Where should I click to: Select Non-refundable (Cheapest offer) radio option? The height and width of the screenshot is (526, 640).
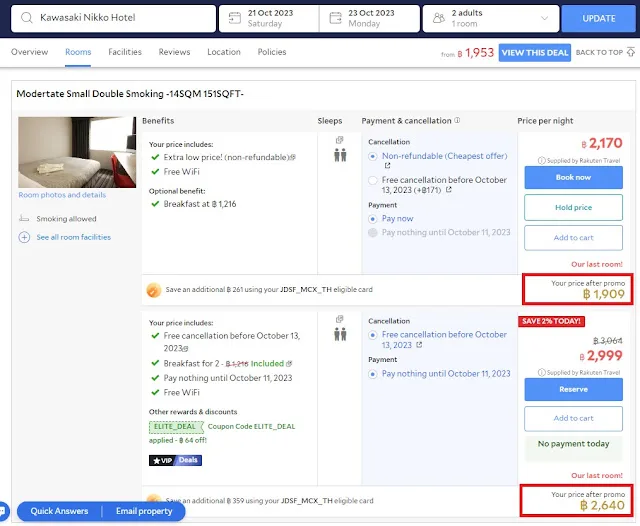pos(373,156)
